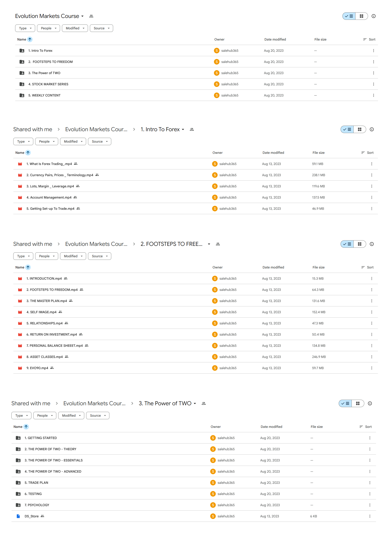The width and height of the screenshot is (392, 536).
Task: Open info panel for 1. Intro To Forex
Action: [372, 130]
